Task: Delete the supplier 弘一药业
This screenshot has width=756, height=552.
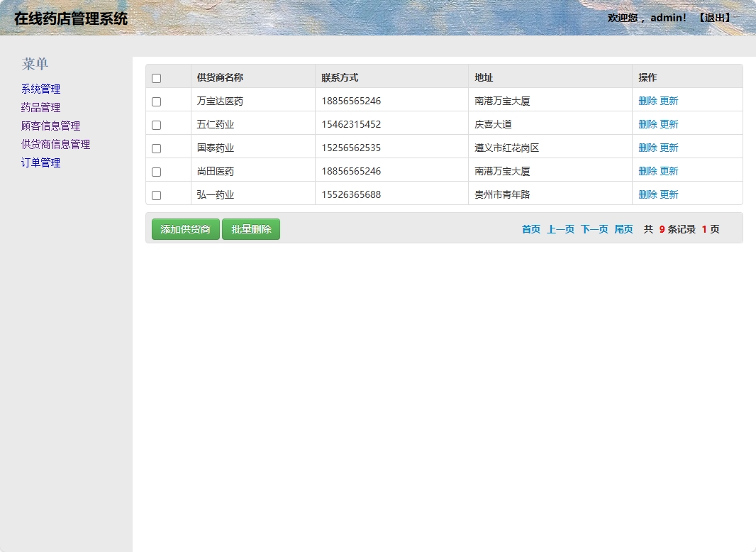Action: coord(647,194)
